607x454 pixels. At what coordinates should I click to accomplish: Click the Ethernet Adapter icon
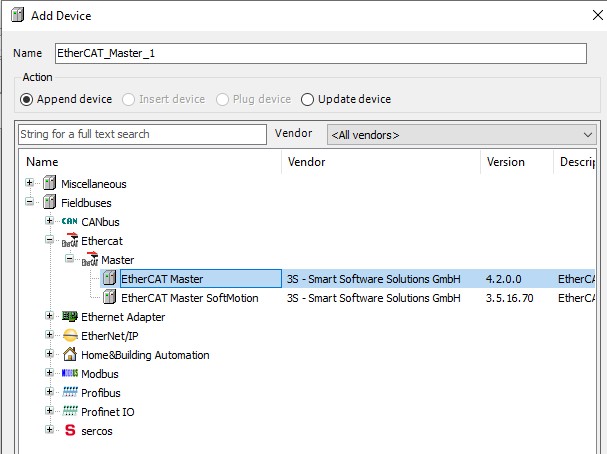point(69,317)
